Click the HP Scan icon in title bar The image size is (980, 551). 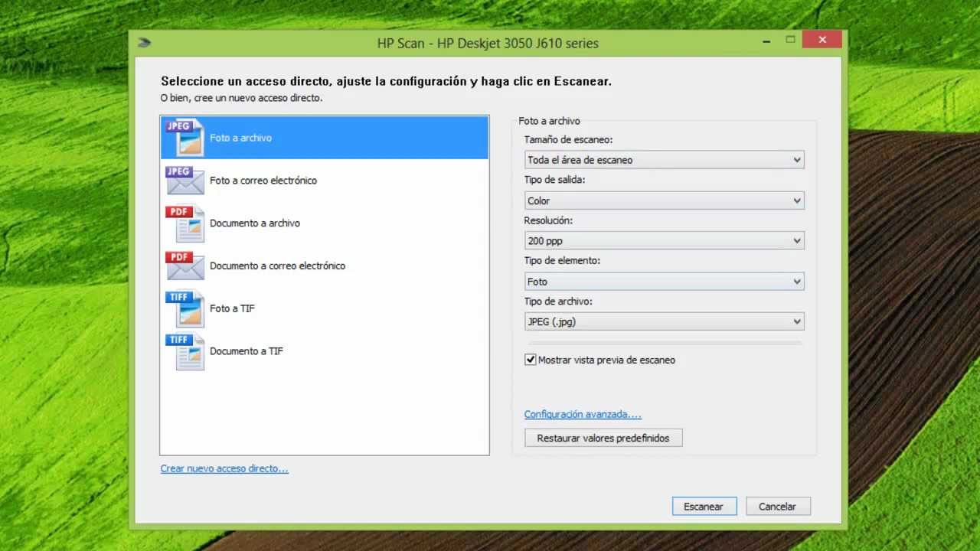pos(144,43)
